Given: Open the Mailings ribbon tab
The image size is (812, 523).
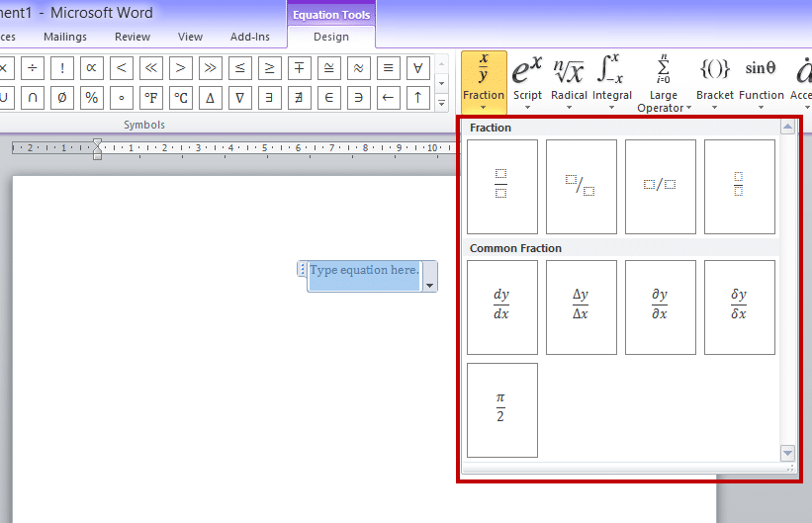Looking at the screenshot, I should click(65, 37).
